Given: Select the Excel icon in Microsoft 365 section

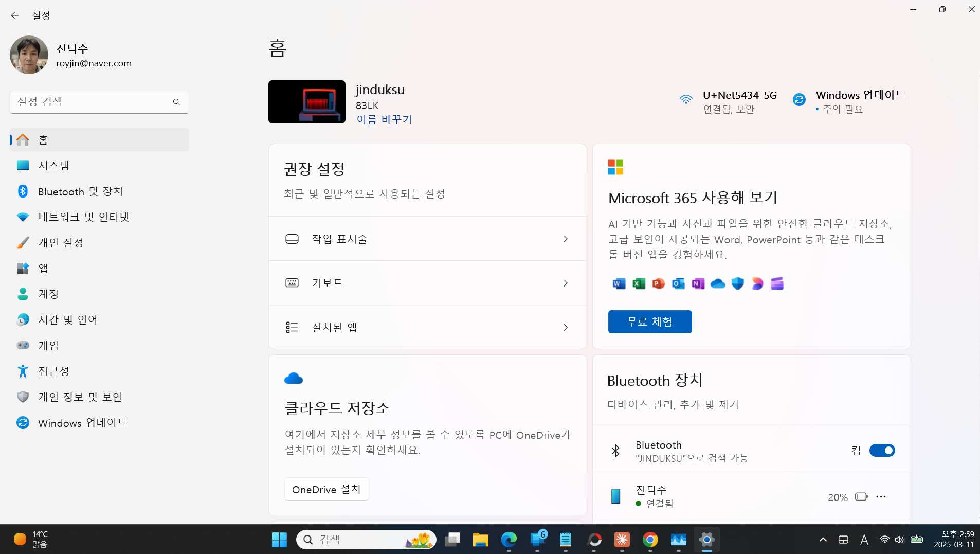Looking at the screenshot, I should coord(638,283).
